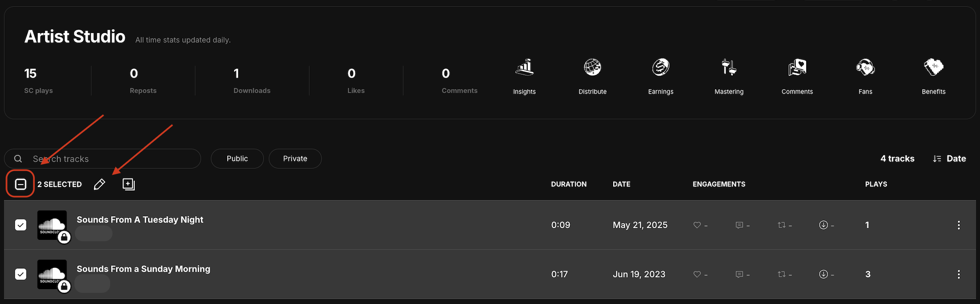
Task: Open the Fans icon
Action: [x=865, y=68]
